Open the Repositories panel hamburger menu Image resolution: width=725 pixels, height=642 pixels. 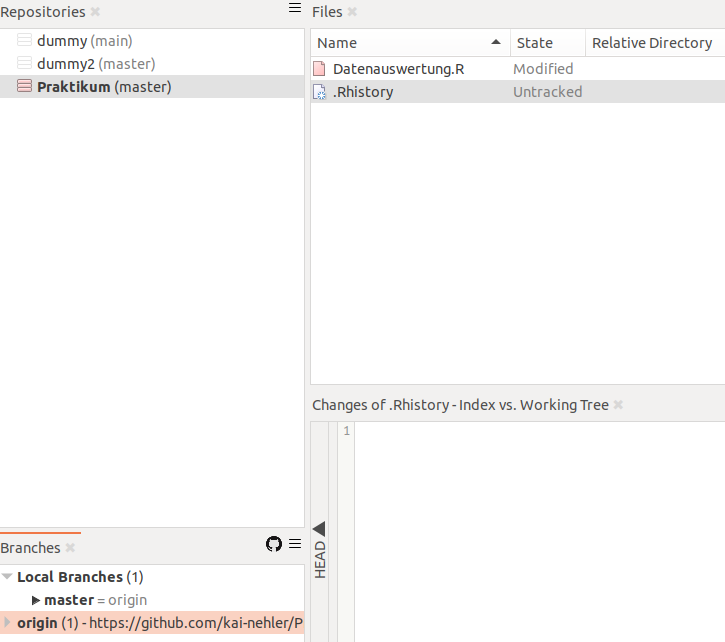[x=294, y=8]
